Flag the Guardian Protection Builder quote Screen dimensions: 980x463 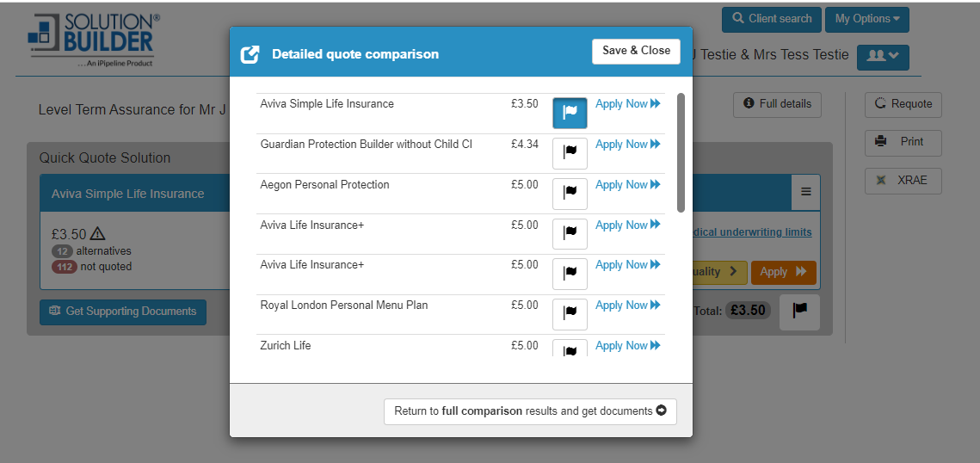[570, 153]
